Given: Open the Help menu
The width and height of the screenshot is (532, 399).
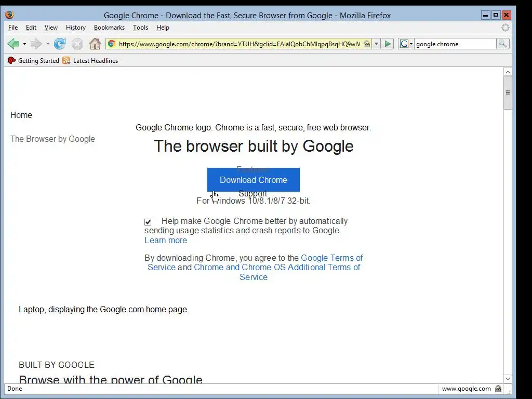Looking at the screenshot, I should pyautogui.click(x=163, y=28).
